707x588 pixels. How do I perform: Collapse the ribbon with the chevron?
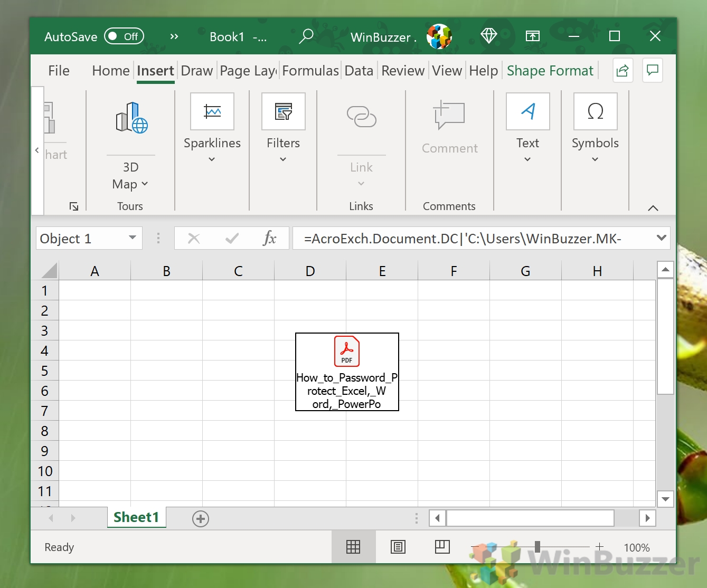pyautogui.click(x=653, y=208)
